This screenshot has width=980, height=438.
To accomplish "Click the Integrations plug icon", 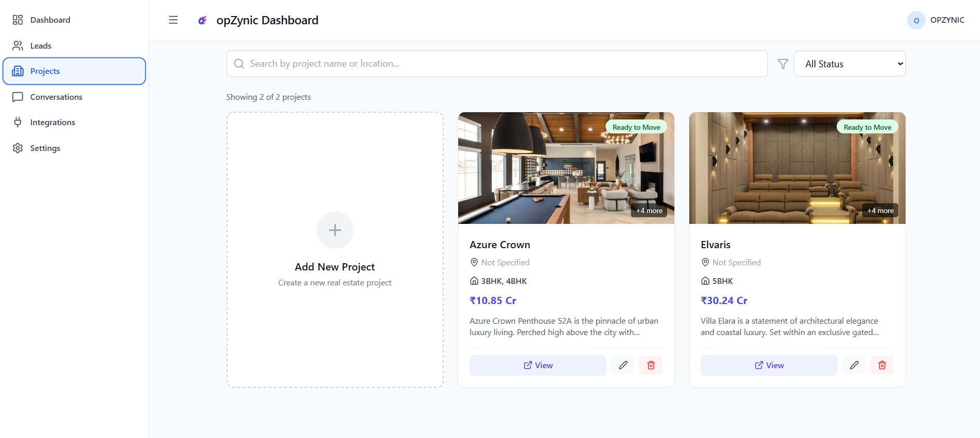I will tap(18, 122).
